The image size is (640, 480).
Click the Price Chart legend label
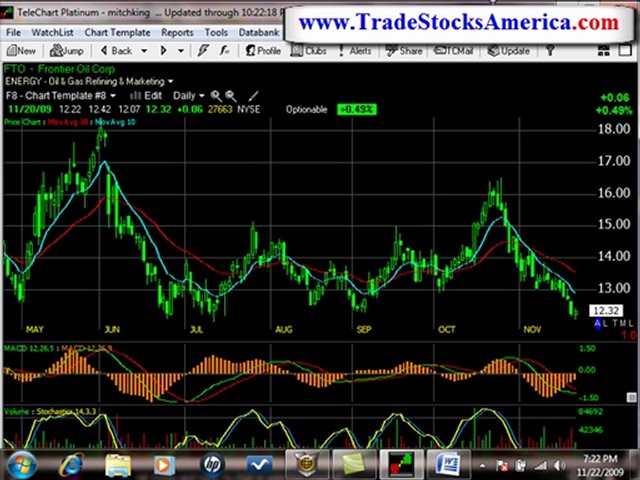pyautogui.click(x=22, y=122)
